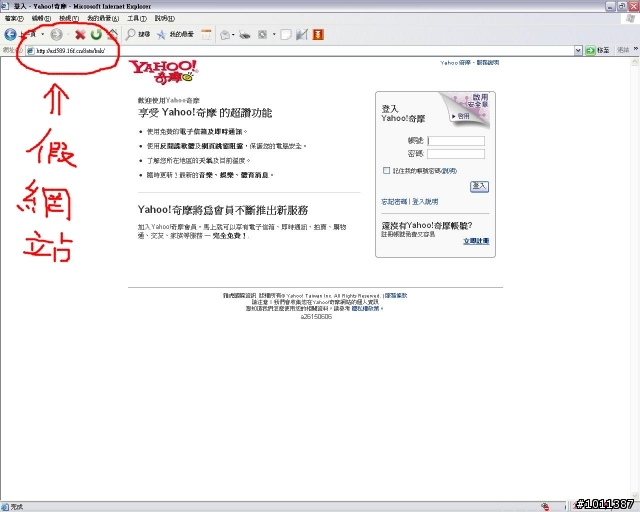Refresh the page with green arrow icon
The width and height of the screenshot is (640, 512).
96,35
